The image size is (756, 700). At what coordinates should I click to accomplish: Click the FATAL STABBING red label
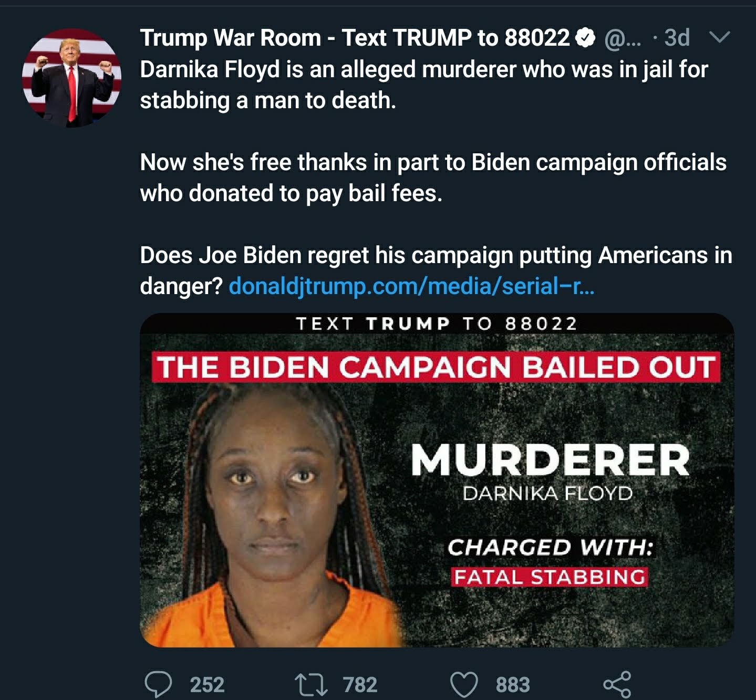(x=550, y=577)
